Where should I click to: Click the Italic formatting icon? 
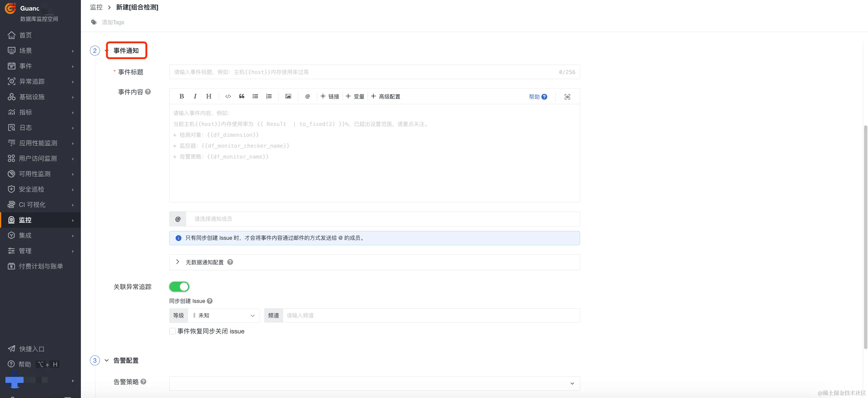pyautogui.click(x=195, y=96)
